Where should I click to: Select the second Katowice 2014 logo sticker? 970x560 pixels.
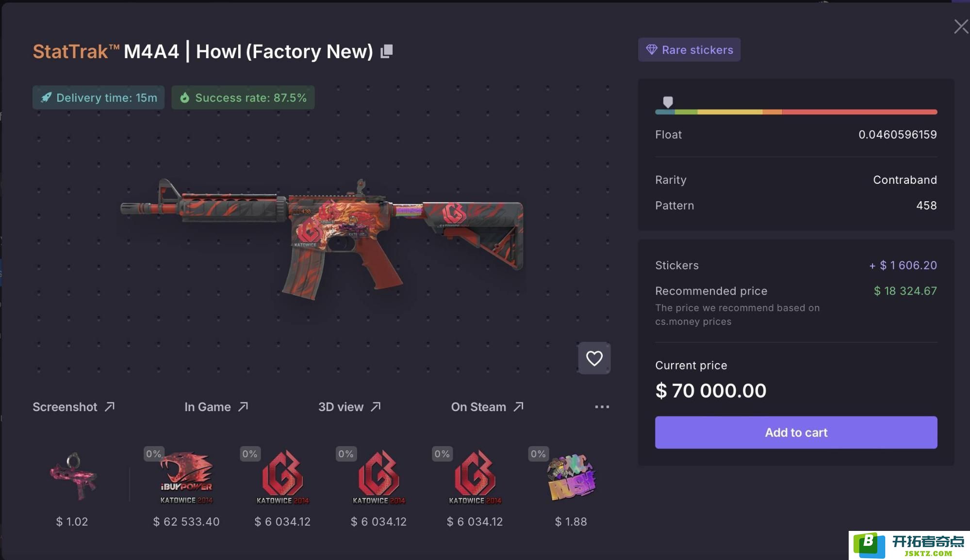(378, 478)
